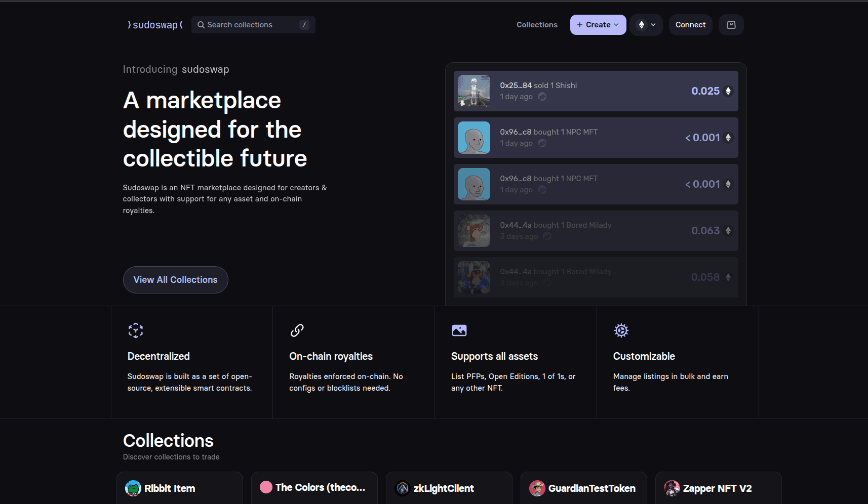
Task: Click the 0.063 Bored Milady thumbnail
Action: 474,231
